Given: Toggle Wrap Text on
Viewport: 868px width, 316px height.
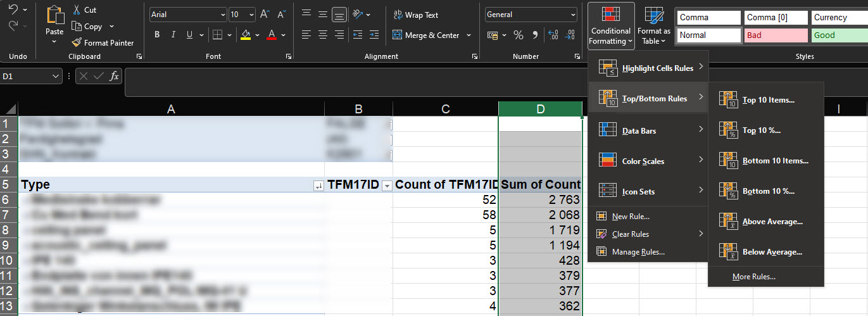Looking at the screenshot, I should (x=415, y=15).
